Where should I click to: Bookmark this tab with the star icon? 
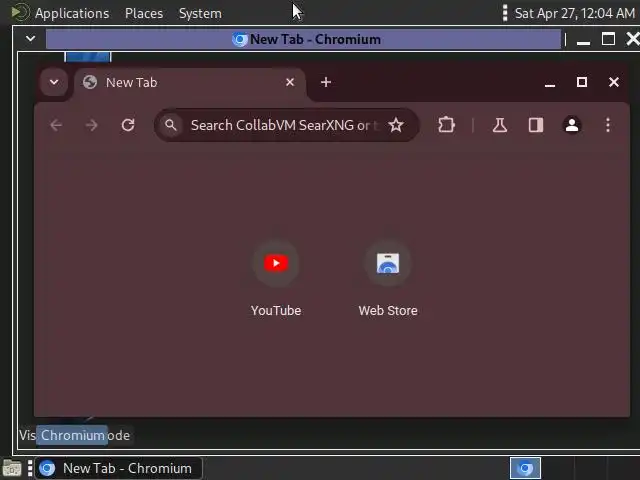[x=396, y=125]
